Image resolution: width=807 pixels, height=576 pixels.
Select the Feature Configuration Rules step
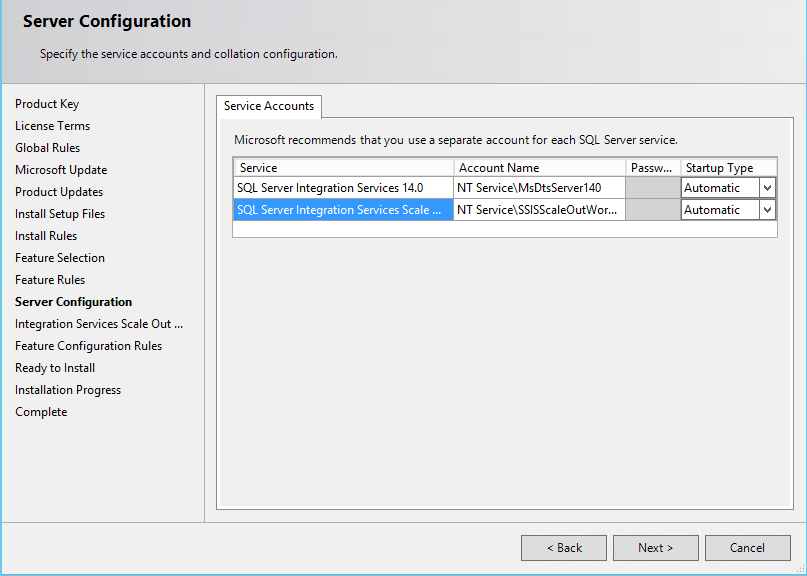pyautogui.click(x=87, y=345)
